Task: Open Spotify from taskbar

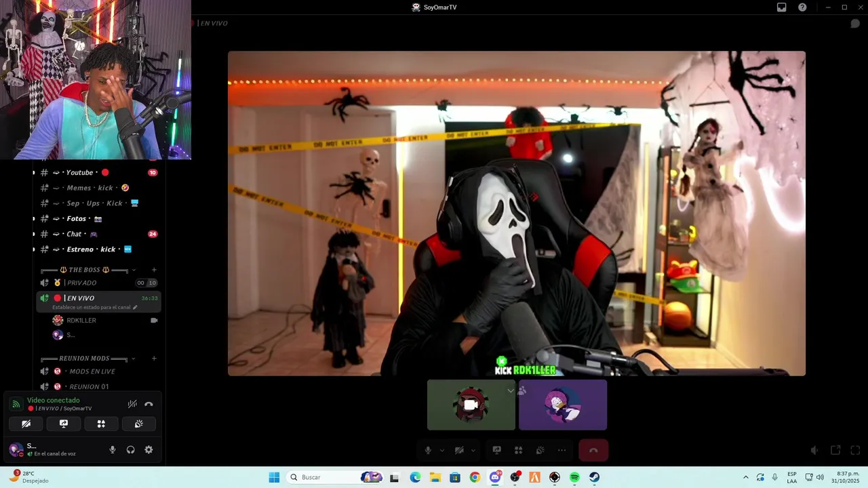Action: pos(574,478)
